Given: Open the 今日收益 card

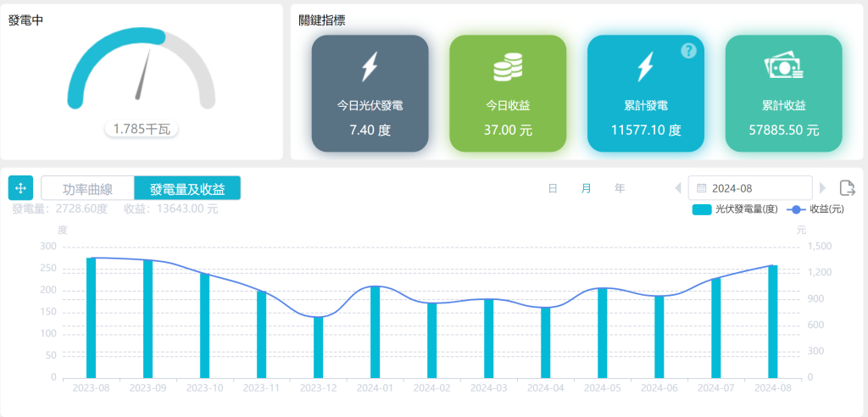Looking at the screenshot, I should (508, 93).
